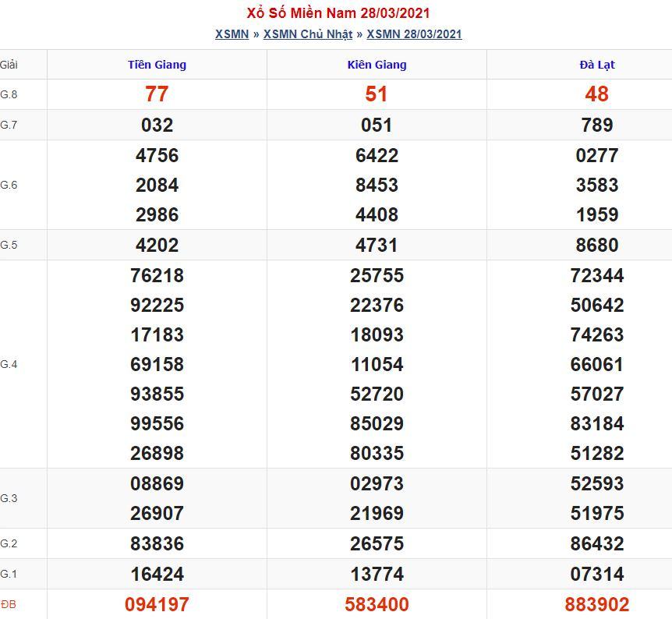Image resolution: width=672 pixels, height=619 pixels.
Task: Select the G.7 row label
Action: coord(9,125)
